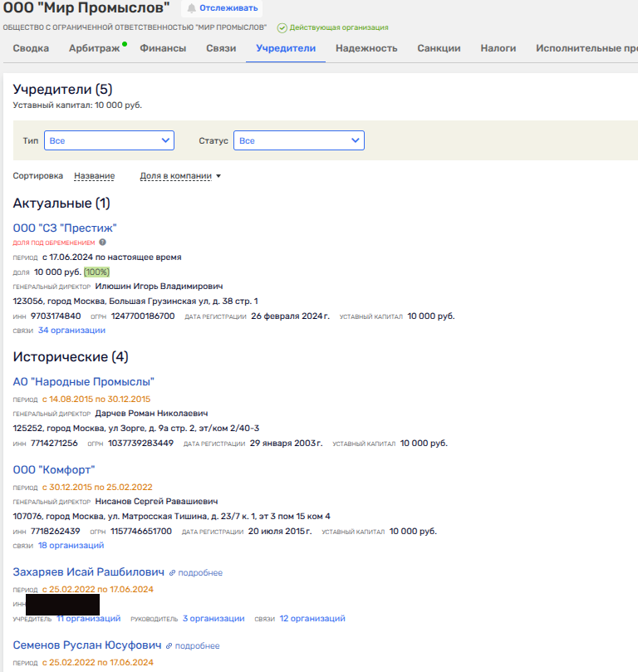
Task: Open the Надежность tab
Action: tap(366, 48)
